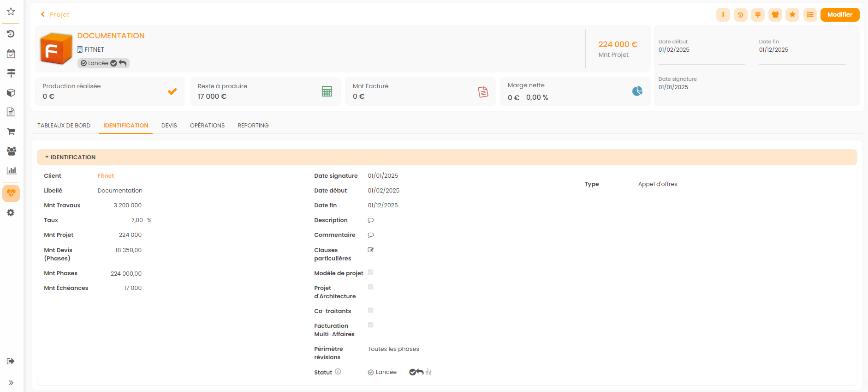Open the REPORTING tab
The width and height of the screenshot is (868, 392).
(x=253, y=126)
